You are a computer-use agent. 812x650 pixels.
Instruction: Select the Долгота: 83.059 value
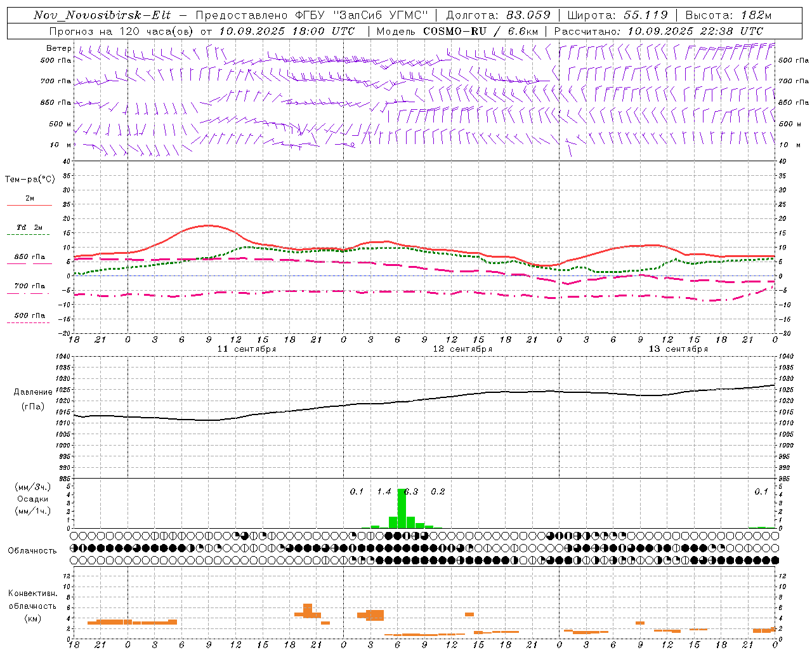tap(499, 15)
